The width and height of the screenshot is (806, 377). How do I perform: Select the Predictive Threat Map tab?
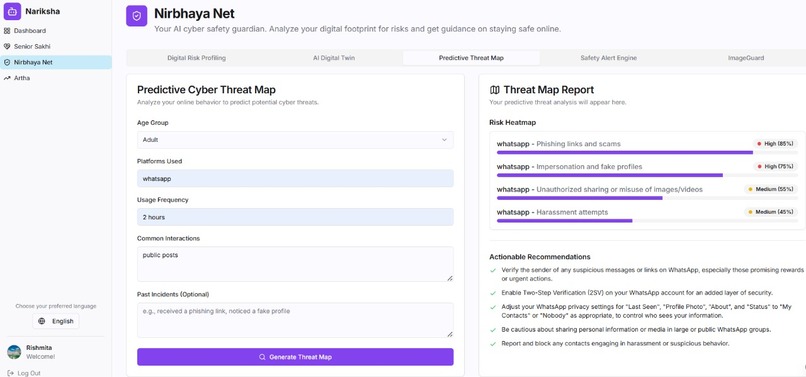[471, 58]
